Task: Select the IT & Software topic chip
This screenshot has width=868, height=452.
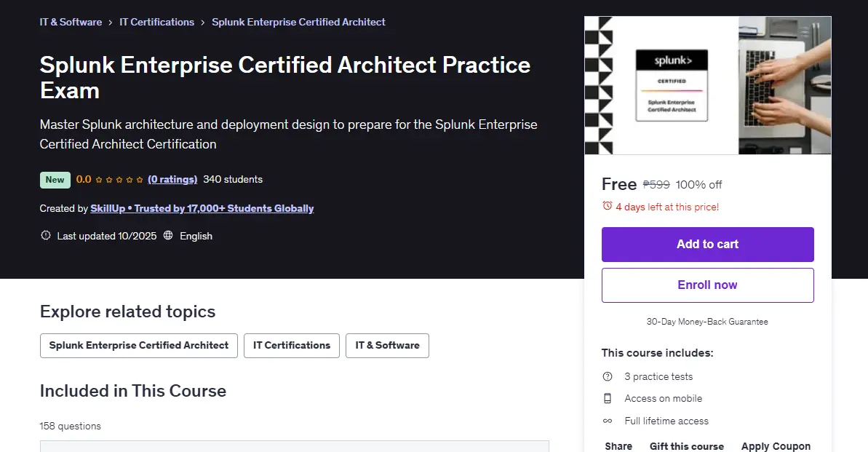Action: pyautogui.click(x=388, y=346)
